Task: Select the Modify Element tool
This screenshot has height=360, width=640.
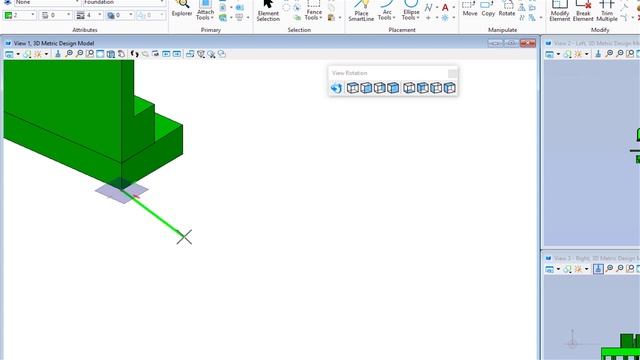Action: (560, 10)
